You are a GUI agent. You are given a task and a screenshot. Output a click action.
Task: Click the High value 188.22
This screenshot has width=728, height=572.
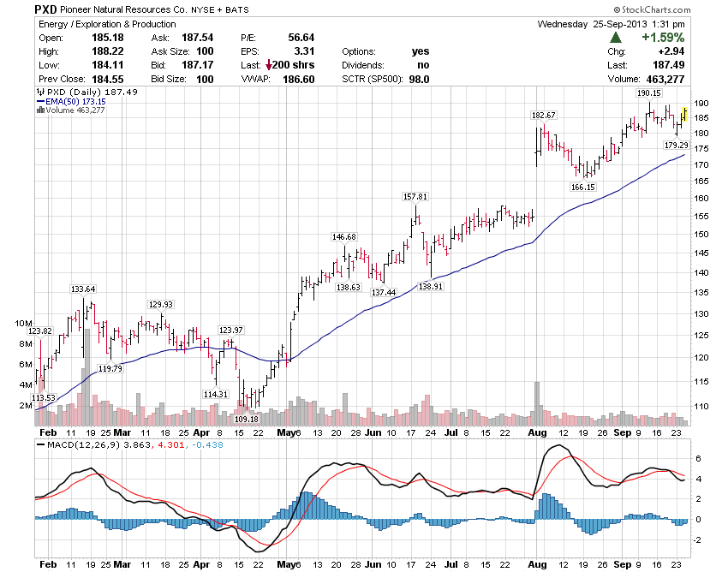pyautogui.click(x=108, y=51)
